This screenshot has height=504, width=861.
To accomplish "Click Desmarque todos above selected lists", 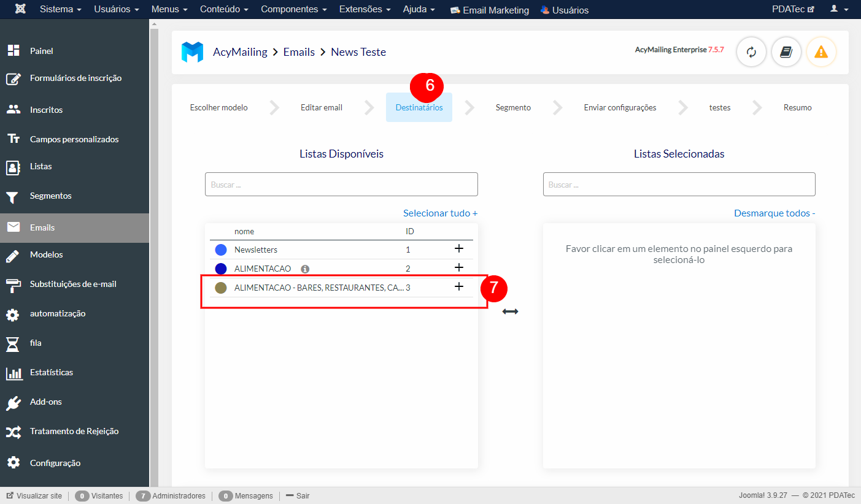I will [774, 213].
